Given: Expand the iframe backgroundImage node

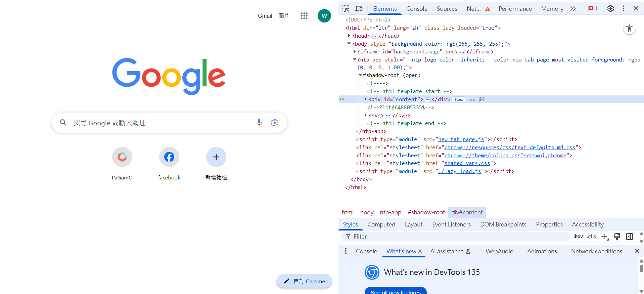Looking at the screenshot, I should pyautogui.click(x=355, y=52).
